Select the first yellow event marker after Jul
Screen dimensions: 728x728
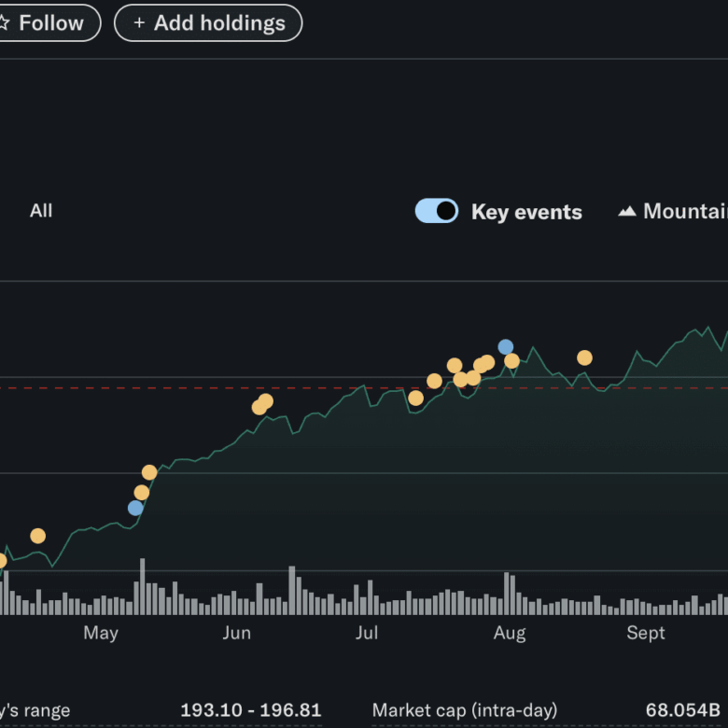416,399
